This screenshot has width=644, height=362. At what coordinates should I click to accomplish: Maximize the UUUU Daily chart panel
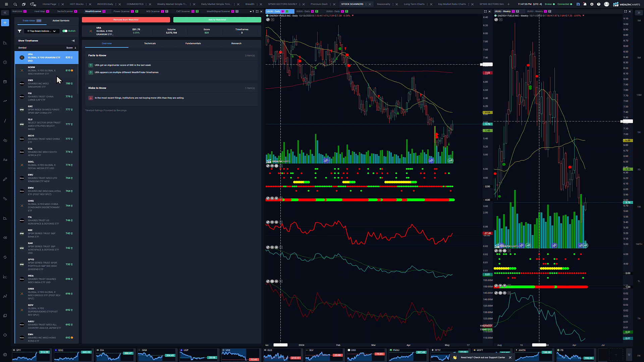(x=485, y=11)
